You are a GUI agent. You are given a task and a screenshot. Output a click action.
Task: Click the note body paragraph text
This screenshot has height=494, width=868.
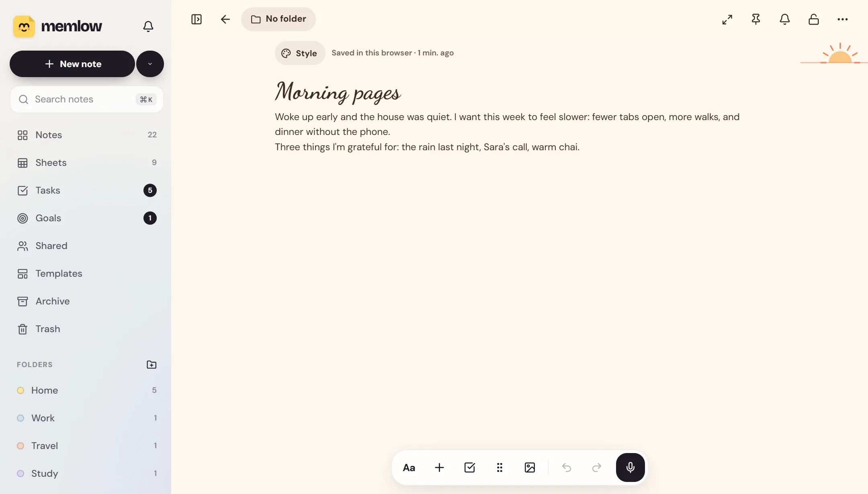tap(507, 132)
